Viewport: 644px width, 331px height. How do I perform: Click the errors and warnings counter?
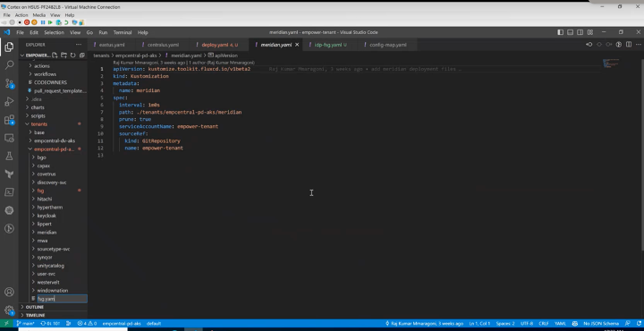tap(87, 324)
